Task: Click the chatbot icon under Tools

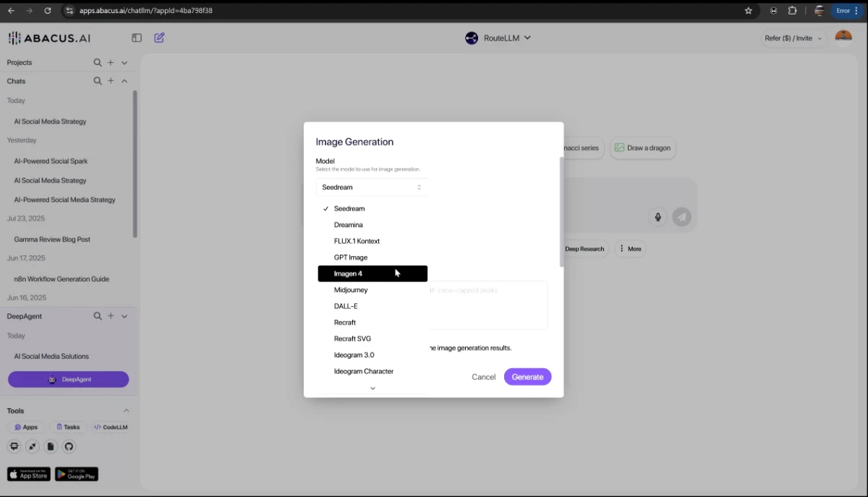Action: point(14,446)
